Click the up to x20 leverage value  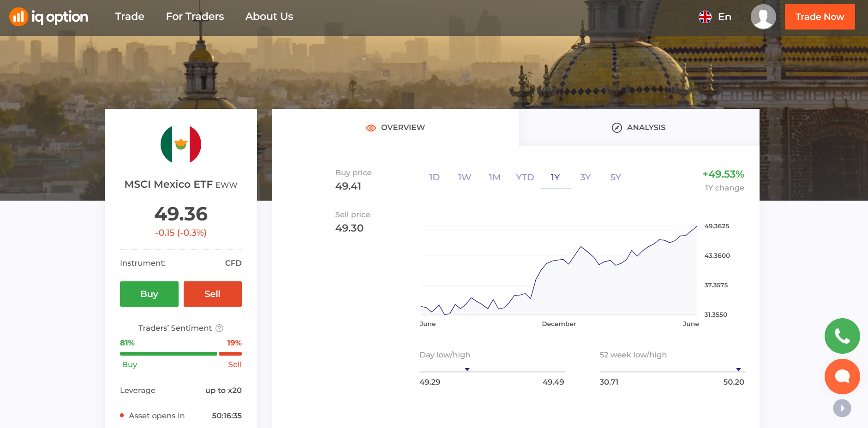tap(223, 390)
